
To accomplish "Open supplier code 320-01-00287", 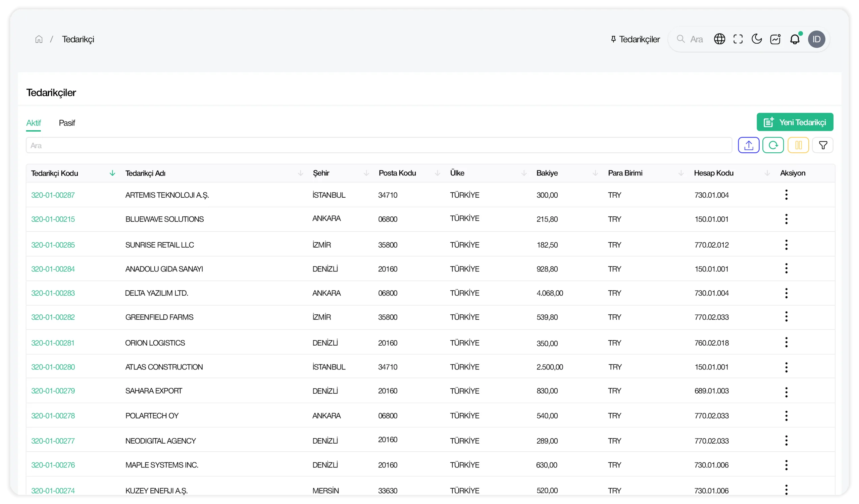I will 53,195.
